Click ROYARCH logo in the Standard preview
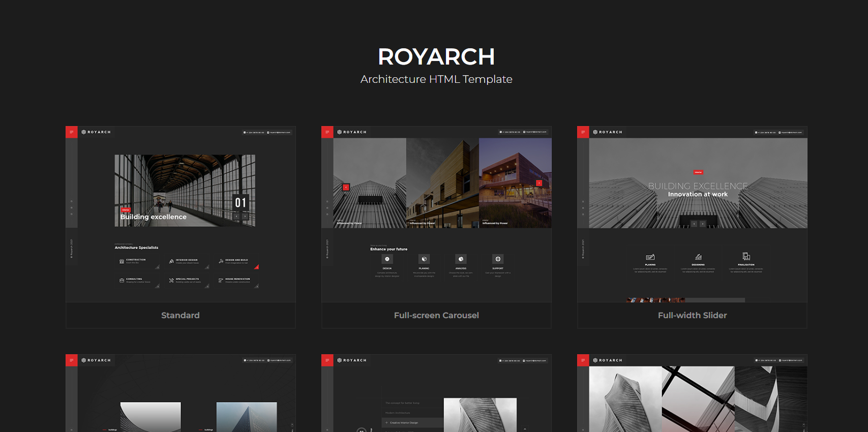The width and height of the screenshot is (868, 432). (x=96, y=132)
